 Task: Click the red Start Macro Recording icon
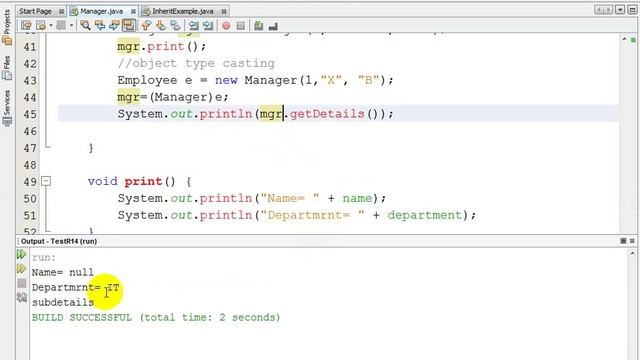click(226, 26)
